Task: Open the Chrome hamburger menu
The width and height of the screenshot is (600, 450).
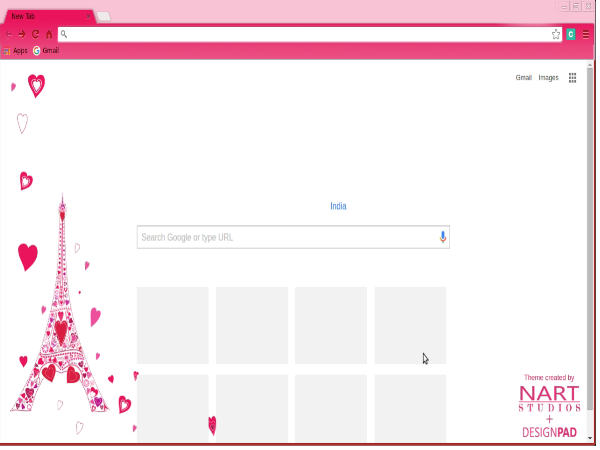Action: (x=586, y=34)
